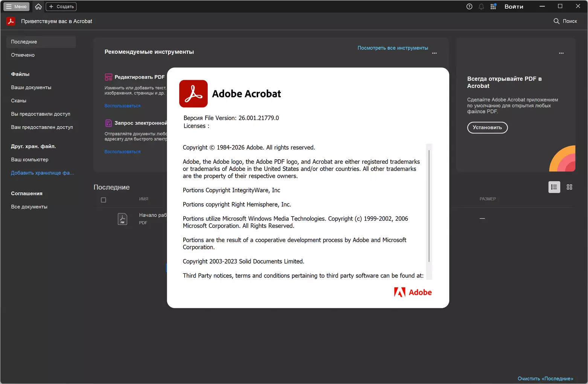Screen dimensions: 588x384
Task: Click the PDF file icon in recent list
Action: 122,219
